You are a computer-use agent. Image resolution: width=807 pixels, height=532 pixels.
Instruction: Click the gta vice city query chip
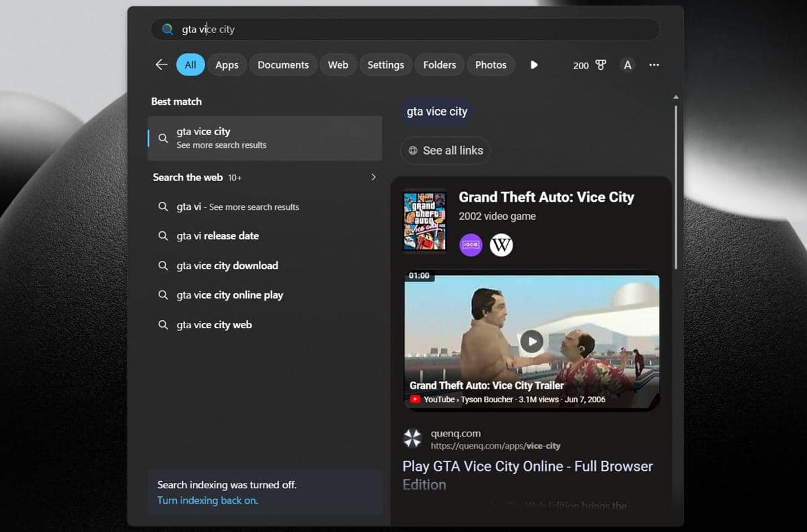[437, 112]
